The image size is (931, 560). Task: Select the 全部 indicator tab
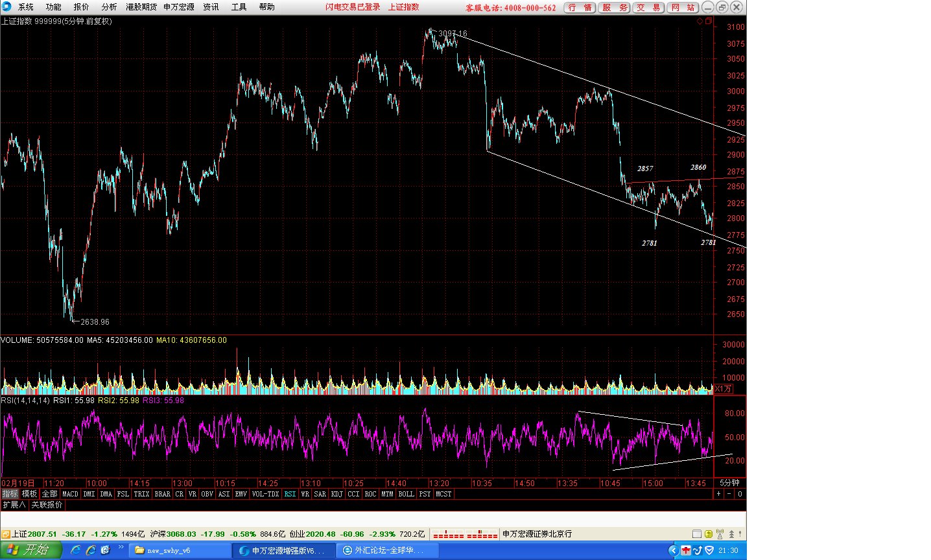50,494
